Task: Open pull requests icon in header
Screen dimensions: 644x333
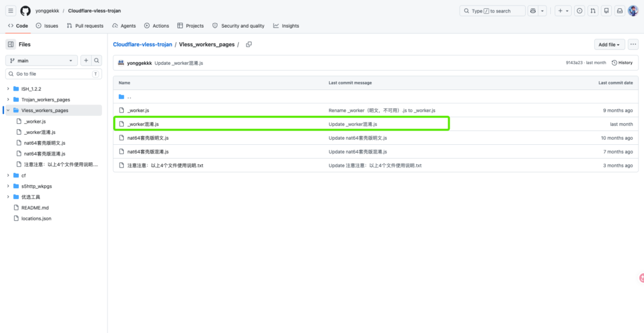Action: point(592,11)
